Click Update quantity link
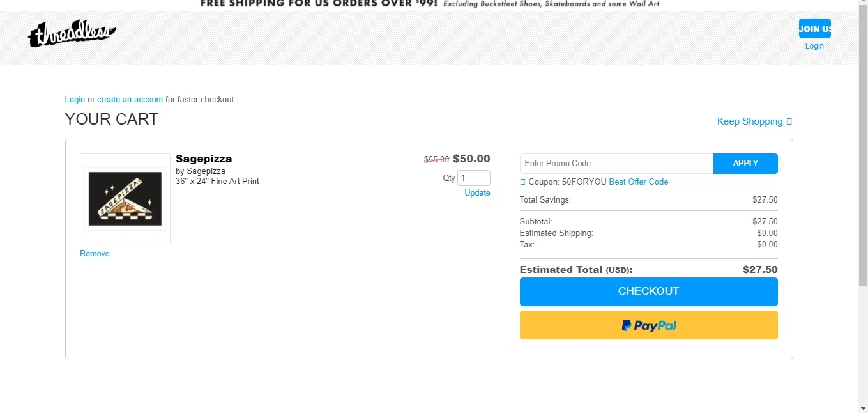Image resolution: width=868 pixels, height=413 pixels. click(x=477, y=193)
